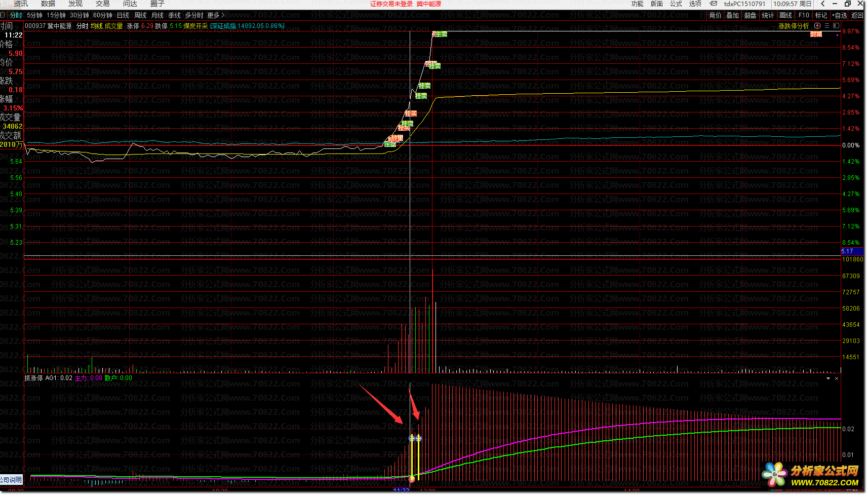Click the 叠加 overlay button
Screen dimensions: 868x495
point(733,15)
